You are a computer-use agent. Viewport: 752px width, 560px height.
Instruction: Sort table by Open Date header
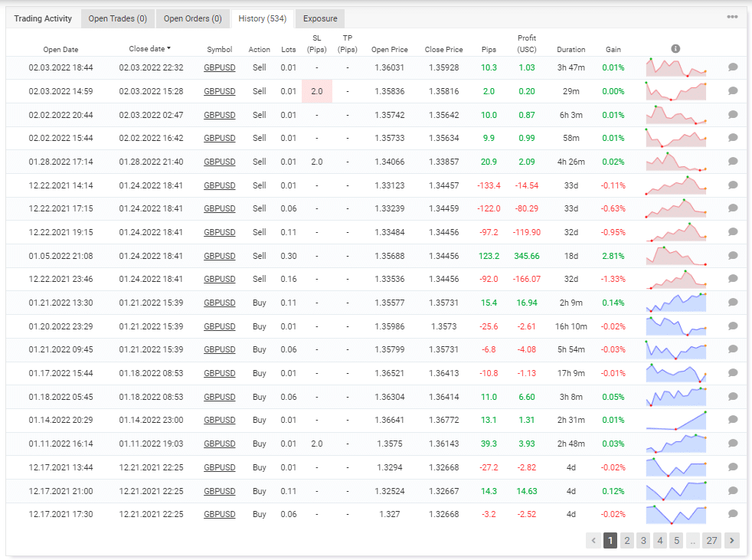tap(60, 50)
